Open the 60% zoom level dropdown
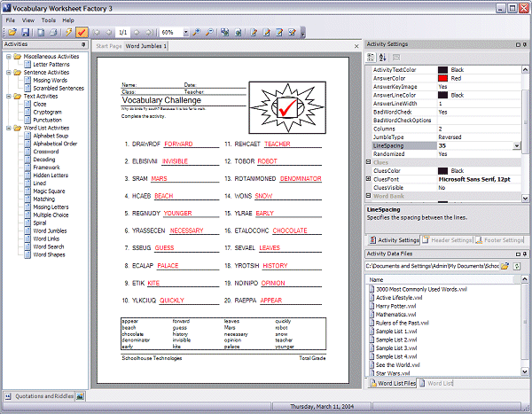The image size is (532, 414). pos(185,33)
